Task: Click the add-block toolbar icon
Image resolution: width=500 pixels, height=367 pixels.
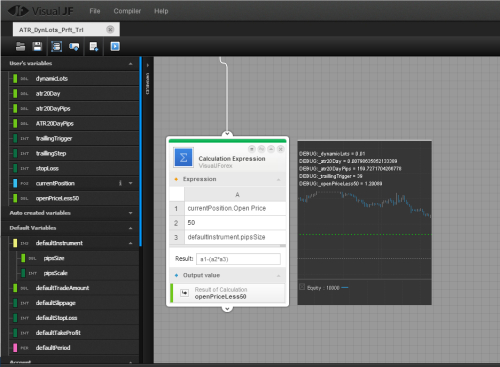Action: point(74,46)
